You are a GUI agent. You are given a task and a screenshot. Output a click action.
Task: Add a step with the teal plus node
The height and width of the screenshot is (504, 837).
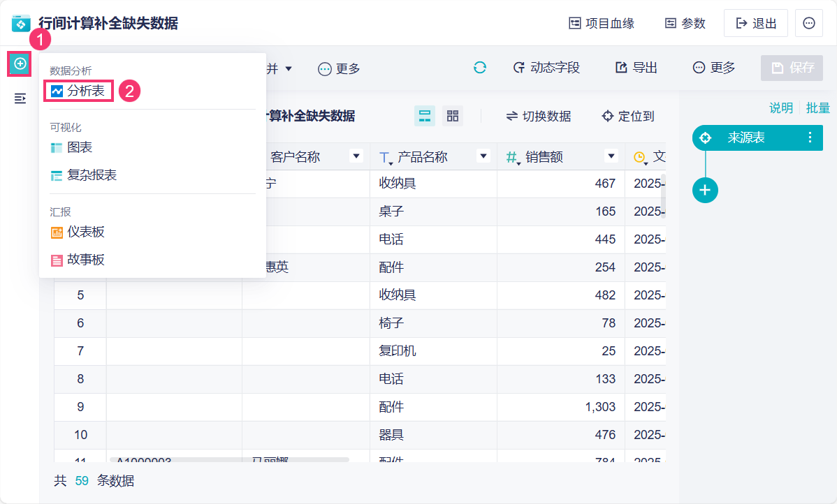[x=705, y=190]
